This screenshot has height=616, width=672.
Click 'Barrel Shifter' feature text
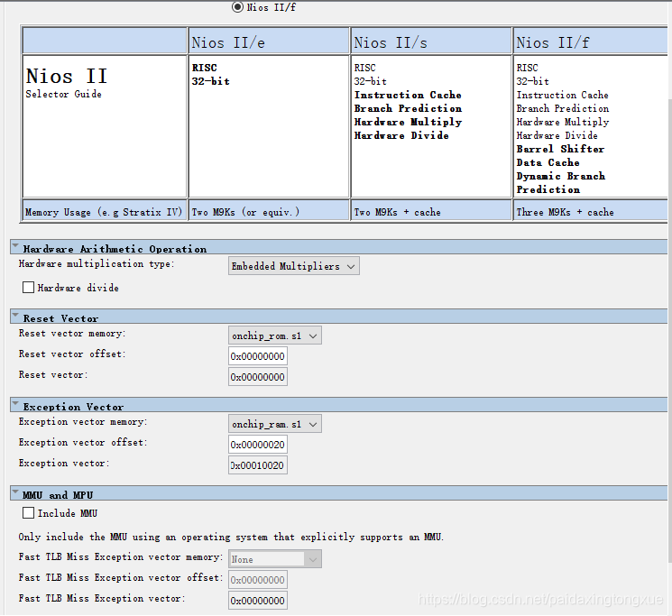pyautogui.click(x=560, y=149)
